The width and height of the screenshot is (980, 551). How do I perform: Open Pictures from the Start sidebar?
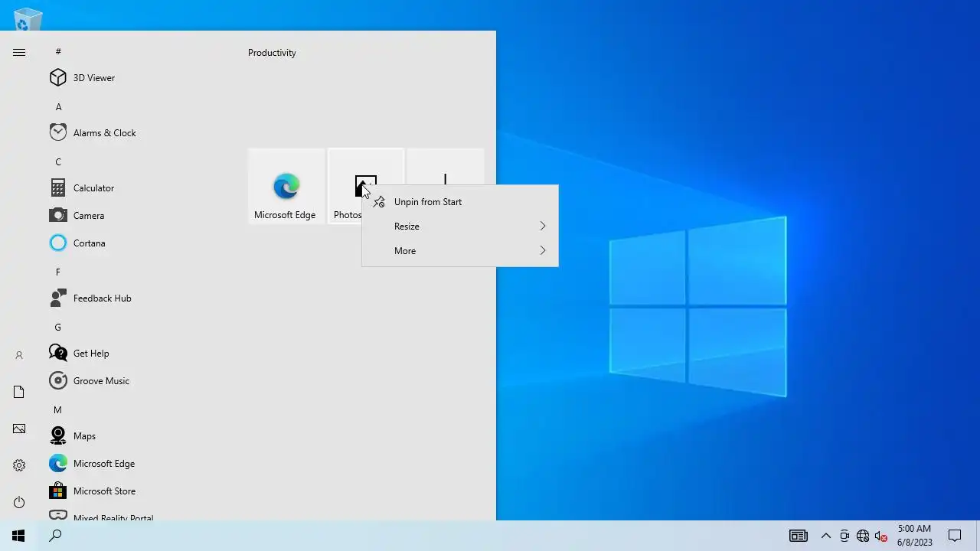coord(19,429)
